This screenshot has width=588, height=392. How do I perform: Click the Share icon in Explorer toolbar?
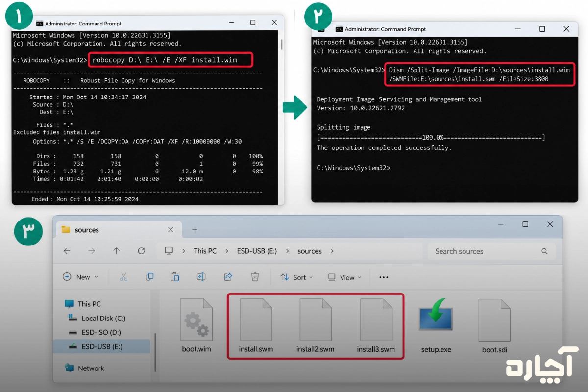228,277
